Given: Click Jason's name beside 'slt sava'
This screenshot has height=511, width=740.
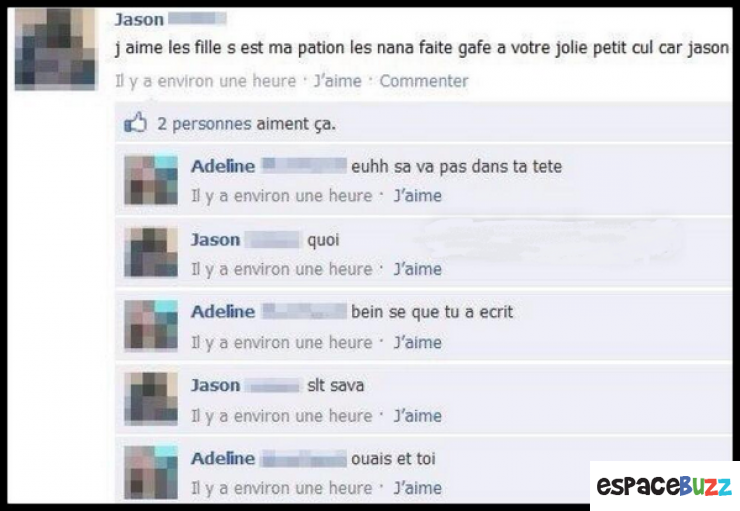Looking at the screenshot, I should [x=215, y=385].
